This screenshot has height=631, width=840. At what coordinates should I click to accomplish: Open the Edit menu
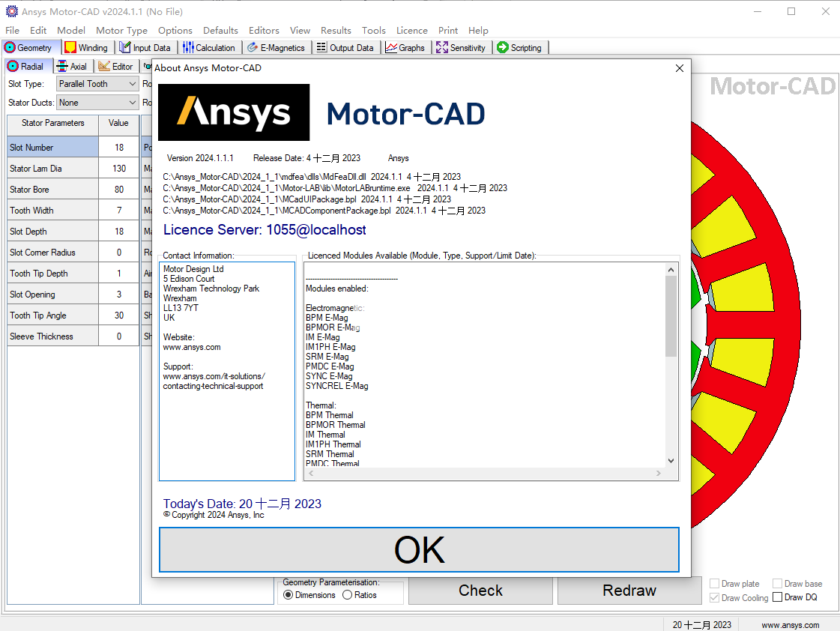[x=38, y=31]
